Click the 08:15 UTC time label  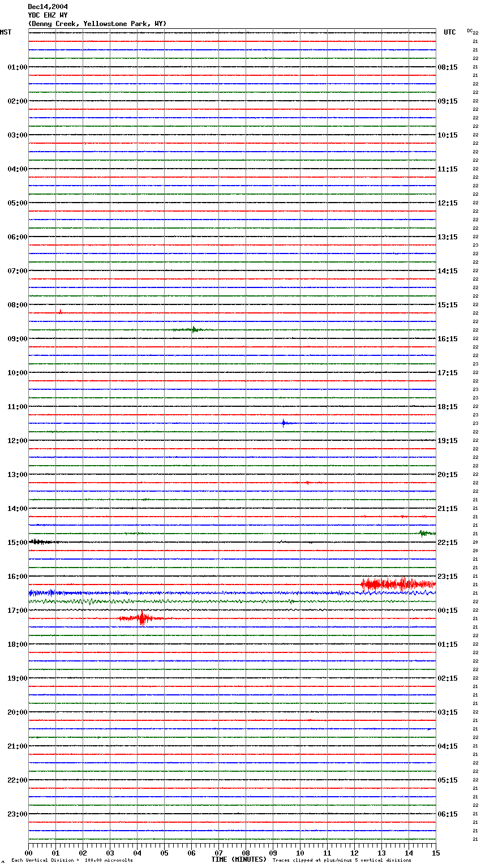coord(448,67)
